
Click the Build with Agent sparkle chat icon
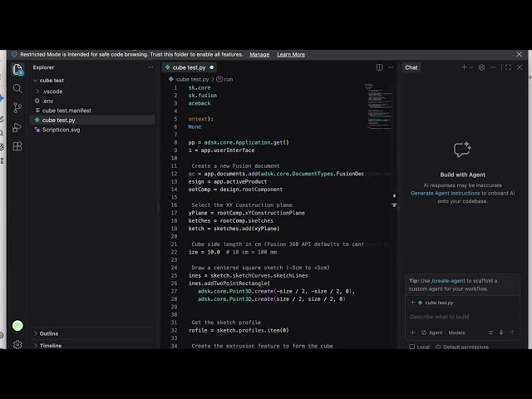coord(462,150)
